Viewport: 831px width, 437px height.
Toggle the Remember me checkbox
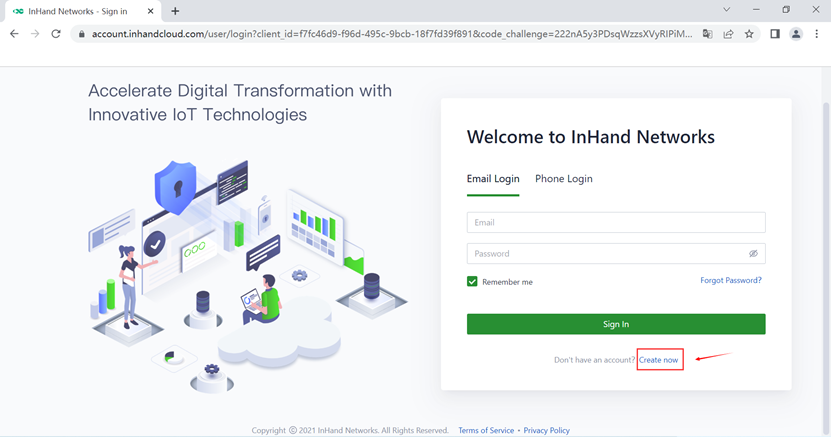tap(473, 282)
